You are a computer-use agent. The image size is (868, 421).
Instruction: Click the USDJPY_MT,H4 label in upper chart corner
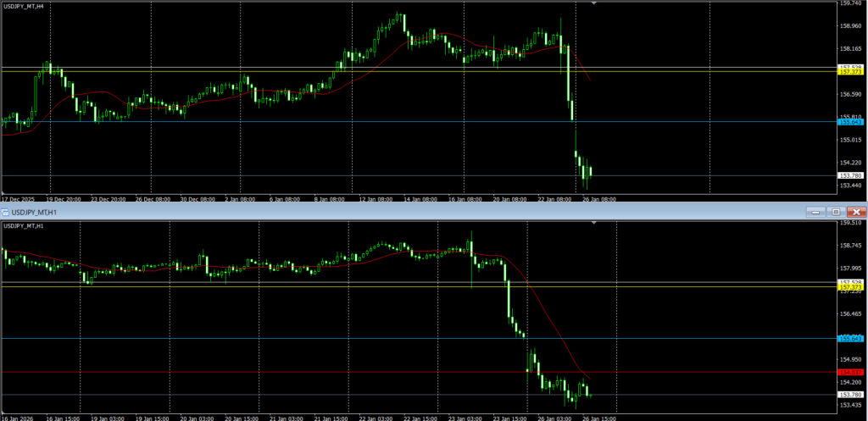pyautogui.click(x=24, y=6)
